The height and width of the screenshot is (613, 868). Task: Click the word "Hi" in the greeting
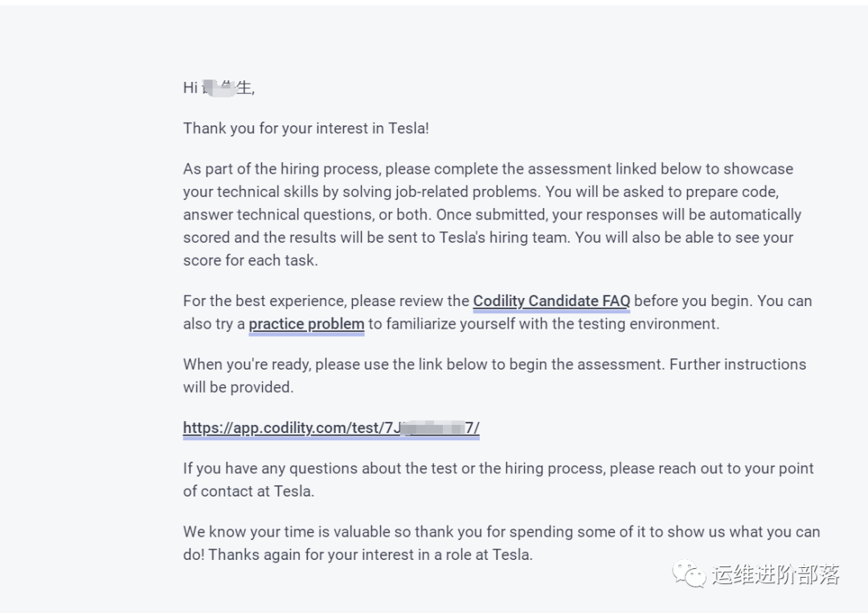(190, 88)
